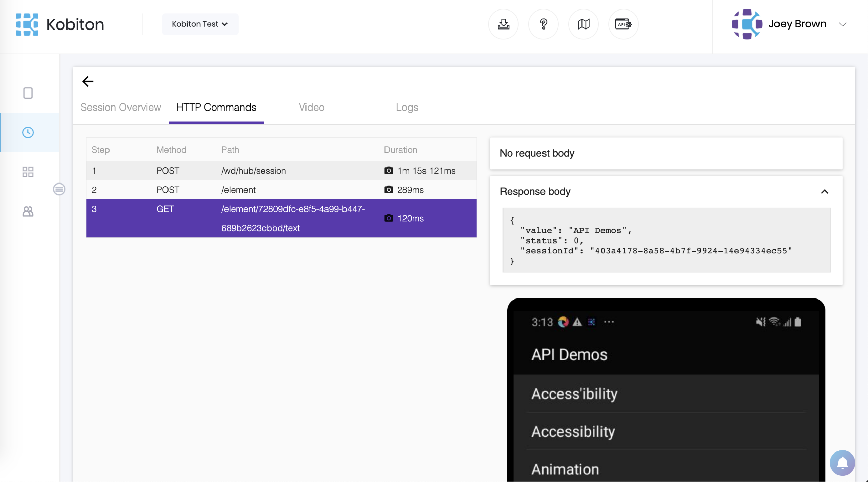This screenshot has height=482, width=868.
Task: Switch to the Session Overview tab
Action: [x=121, y=107]
